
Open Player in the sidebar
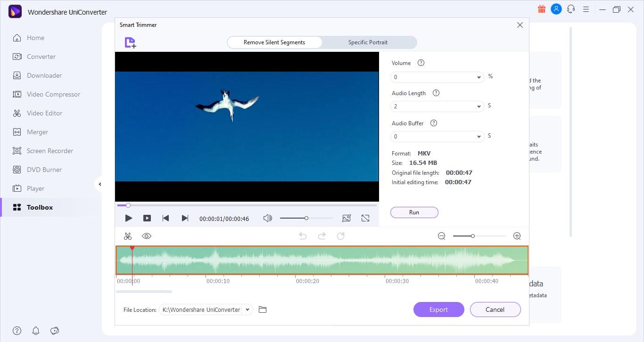pos(35,188)
